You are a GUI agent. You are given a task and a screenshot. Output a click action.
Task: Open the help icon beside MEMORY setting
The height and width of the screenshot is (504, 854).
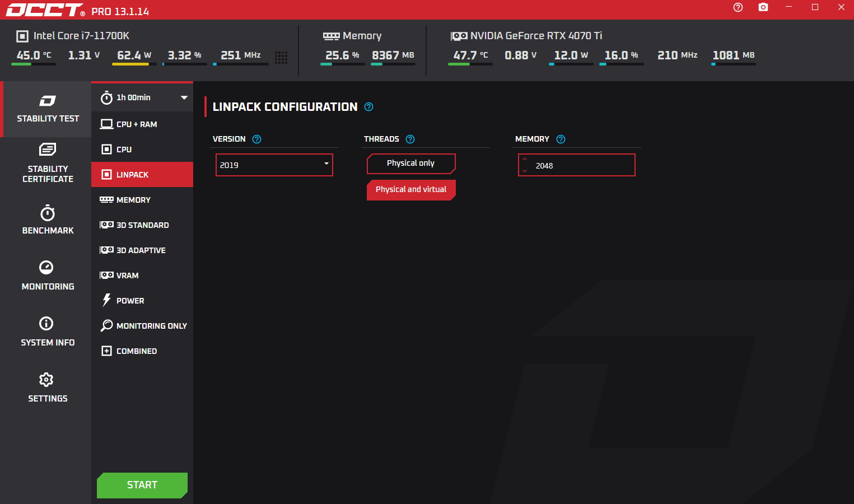point(561,139)
